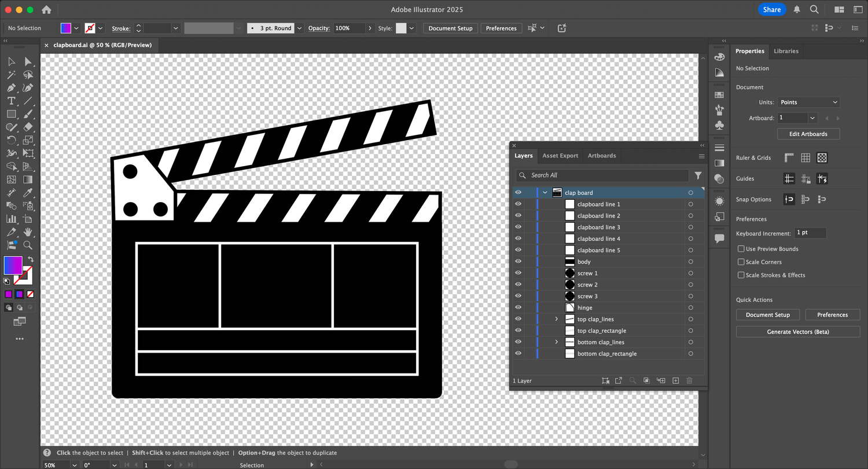868x469 pixels.
Task: Toggle visibility of screw 2
Action: (x=518, y=284)
